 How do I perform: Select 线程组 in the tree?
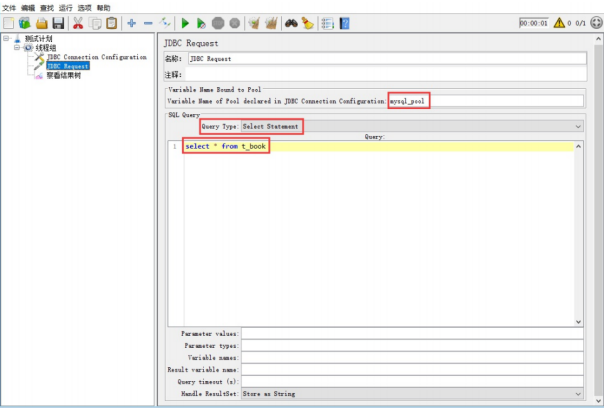[x=45, y=48]
